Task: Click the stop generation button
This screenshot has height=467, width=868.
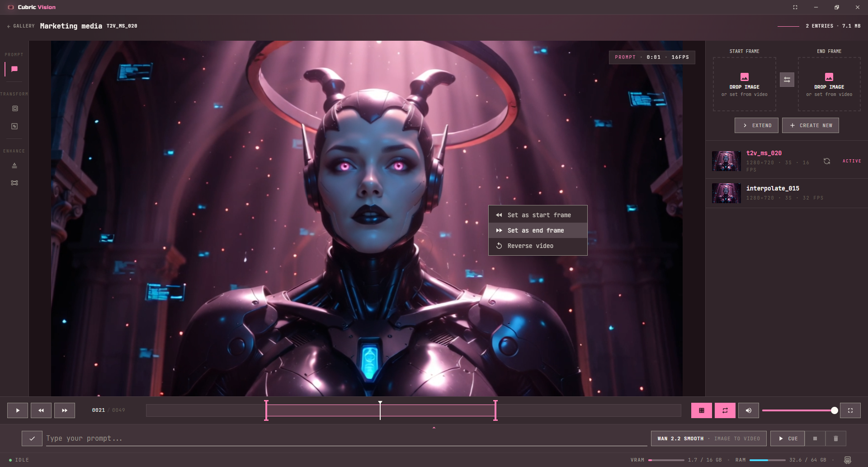Action: (815, 438)
